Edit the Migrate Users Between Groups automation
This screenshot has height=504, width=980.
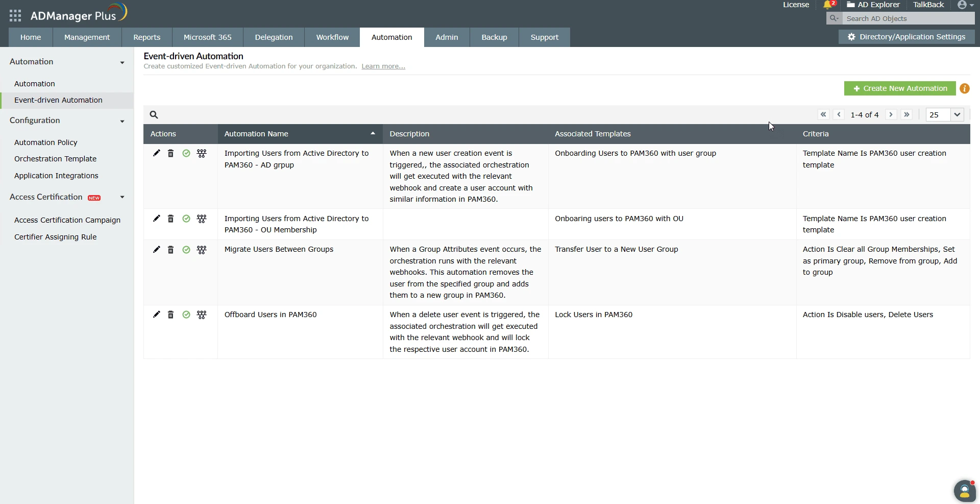[156, 250]
